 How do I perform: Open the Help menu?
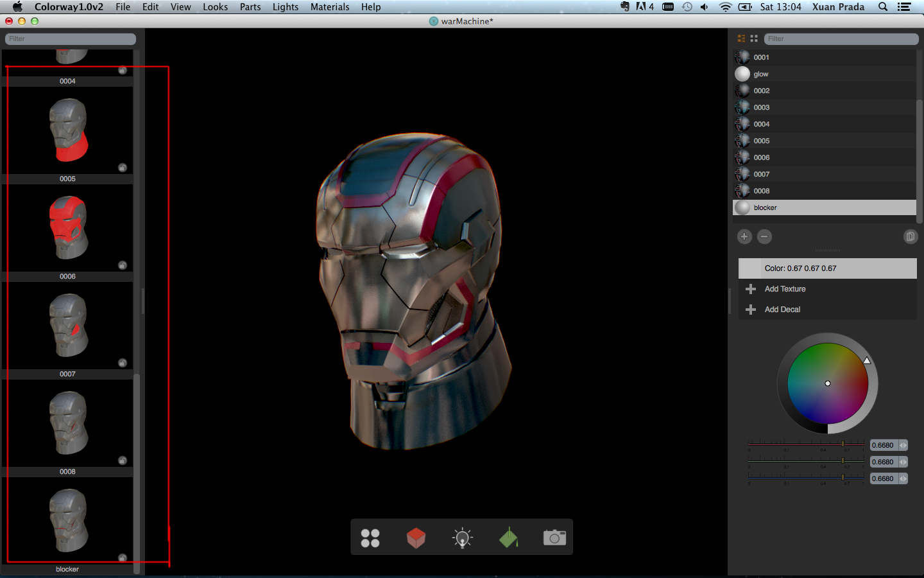371,6
